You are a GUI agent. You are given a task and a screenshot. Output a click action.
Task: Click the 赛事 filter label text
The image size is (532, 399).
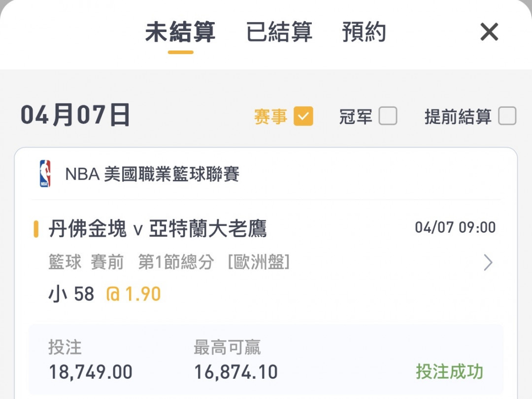(271, 117)
